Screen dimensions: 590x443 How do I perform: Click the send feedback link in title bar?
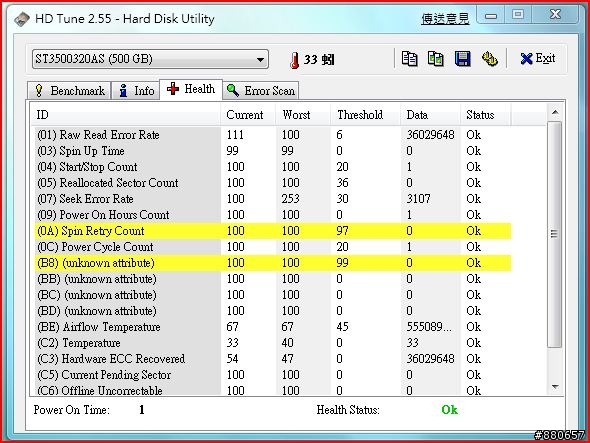coord(445,18)
